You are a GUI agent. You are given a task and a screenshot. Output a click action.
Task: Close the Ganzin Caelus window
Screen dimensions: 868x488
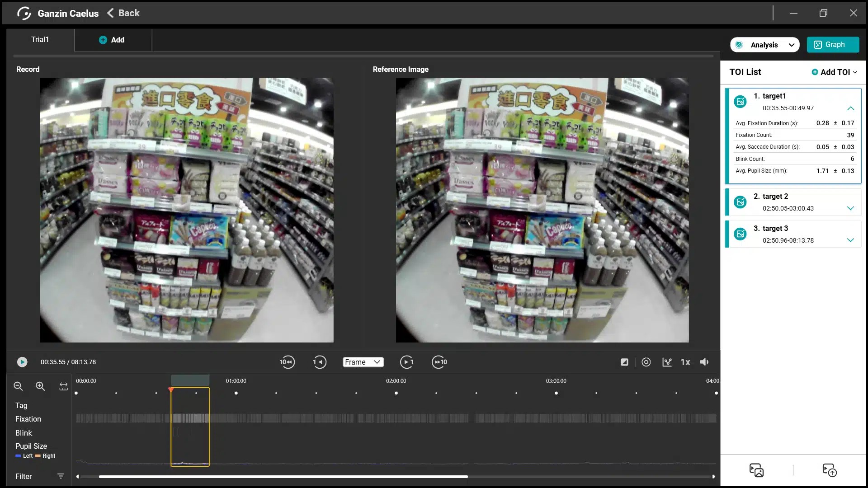(x=854, y=13)
